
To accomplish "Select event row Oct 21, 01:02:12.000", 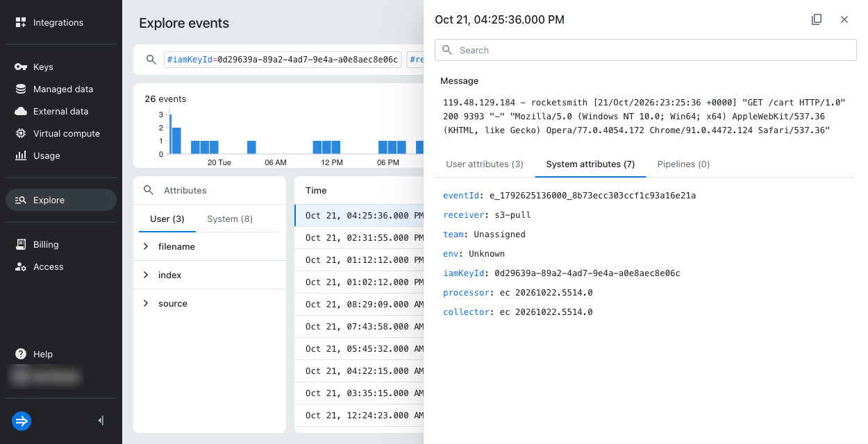I will click(359, 282).
